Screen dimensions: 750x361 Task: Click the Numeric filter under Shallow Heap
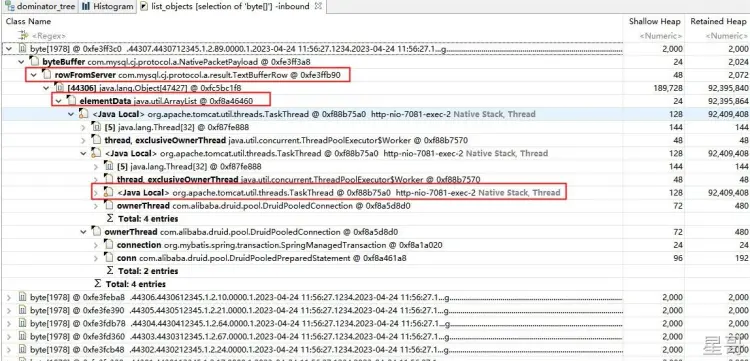(x=661, y=36)
